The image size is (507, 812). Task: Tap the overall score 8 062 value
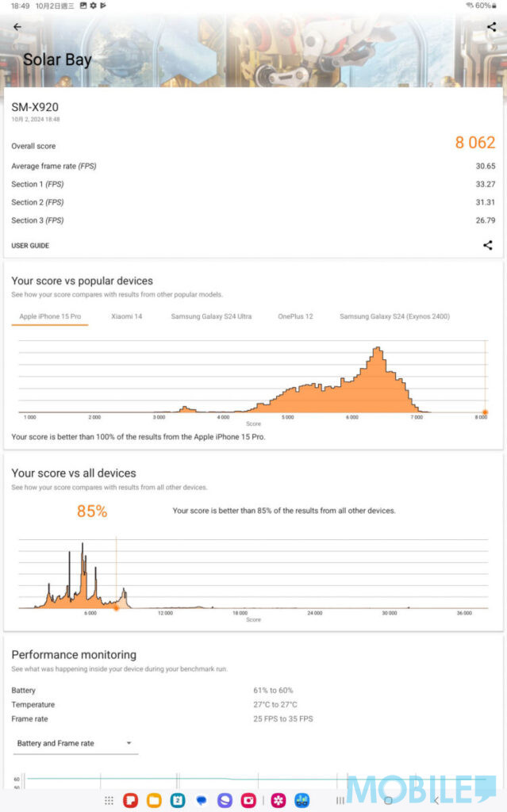(x=474, y=143)
